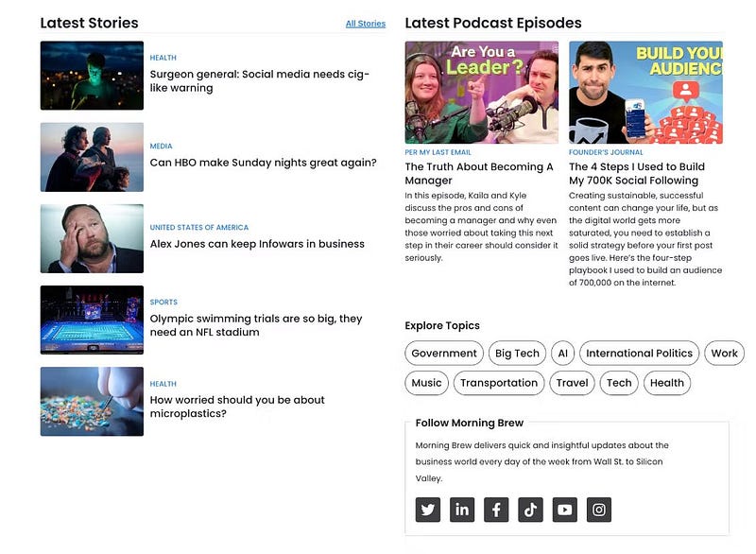Click the HBO story thumbnail image
Image resolution: width=756 pixels, height=554 pixels.
tap(92, 157)
